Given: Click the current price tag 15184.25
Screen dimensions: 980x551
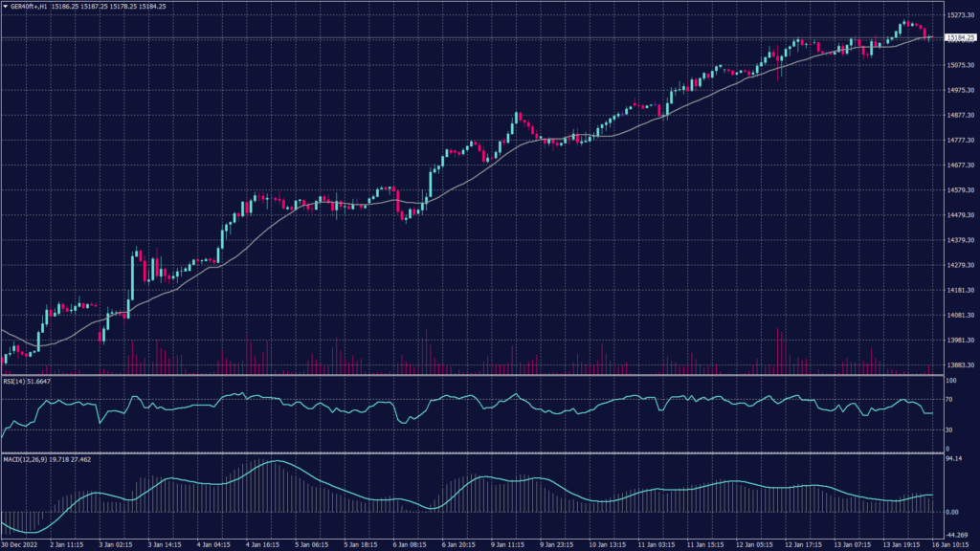Looking at the screenshot, I should (960, 37).
